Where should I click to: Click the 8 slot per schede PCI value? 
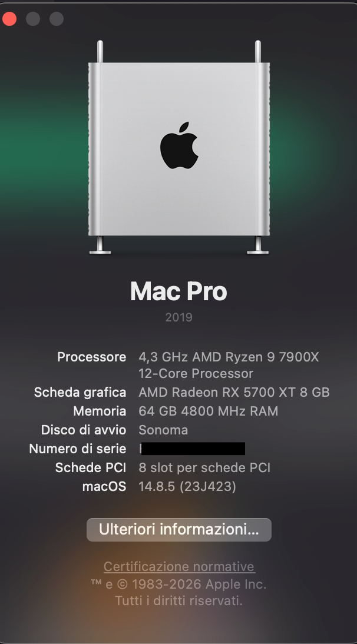click(x=204, y=467)
